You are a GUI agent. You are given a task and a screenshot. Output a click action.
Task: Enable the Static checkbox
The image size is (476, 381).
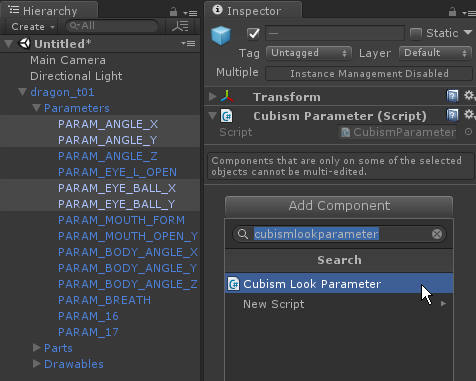pos(416,33)
